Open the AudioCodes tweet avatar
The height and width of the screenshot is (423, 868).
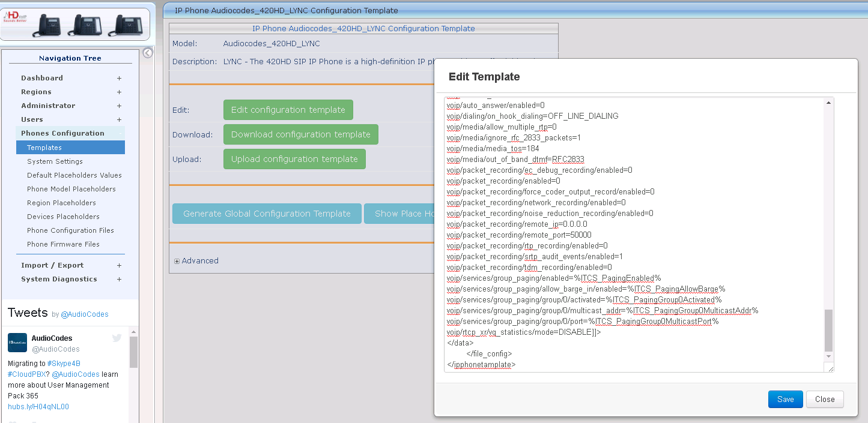[x=17, y=343]
